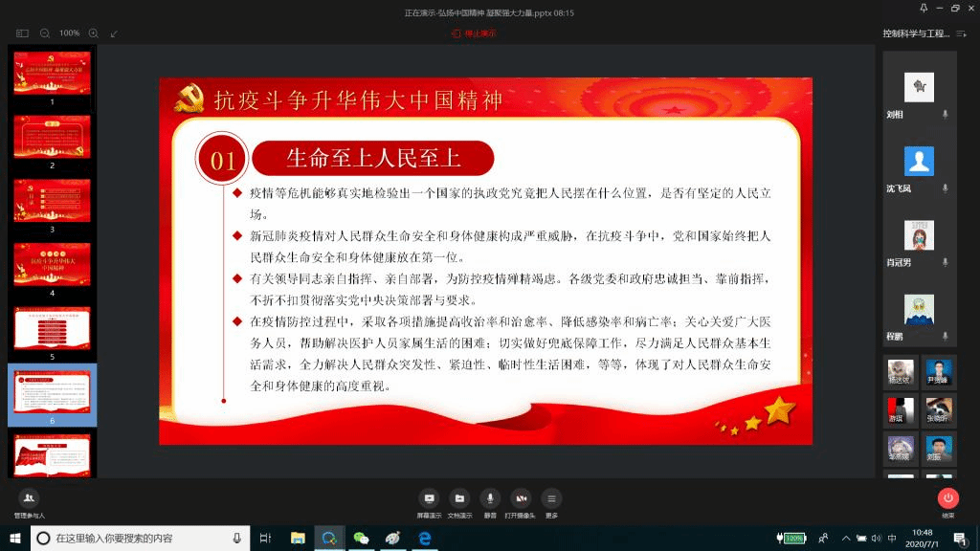Click the zoom out magnifier icon

[44, 33]
